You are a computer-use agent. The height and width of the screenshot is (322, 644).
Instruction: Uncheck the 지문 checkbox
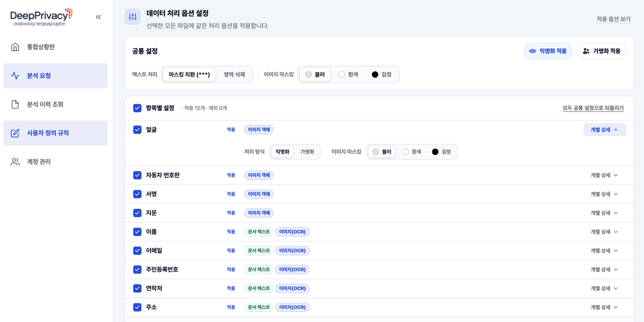pos(137,213)
